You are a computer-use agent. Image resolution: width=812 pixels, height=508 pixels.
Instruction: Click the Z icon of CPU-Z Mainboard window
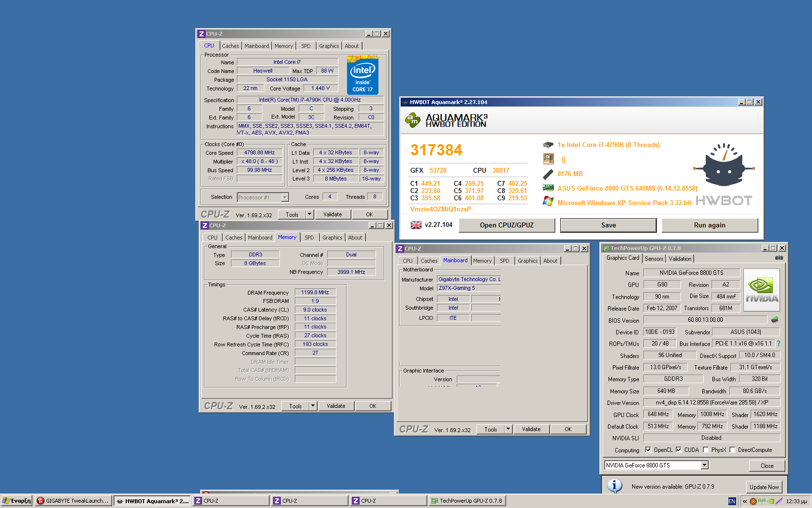(400, 249)
